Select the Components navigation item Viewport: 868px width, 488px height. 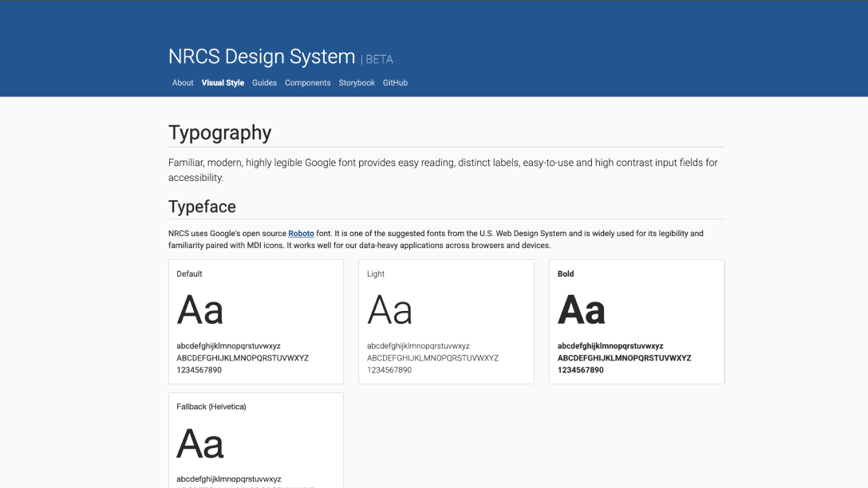(x=308, y=82)
